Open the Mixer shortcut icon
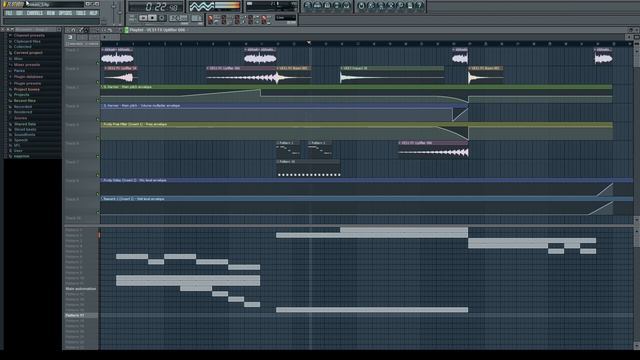This screenshot has width=640, height=360. 347,6
